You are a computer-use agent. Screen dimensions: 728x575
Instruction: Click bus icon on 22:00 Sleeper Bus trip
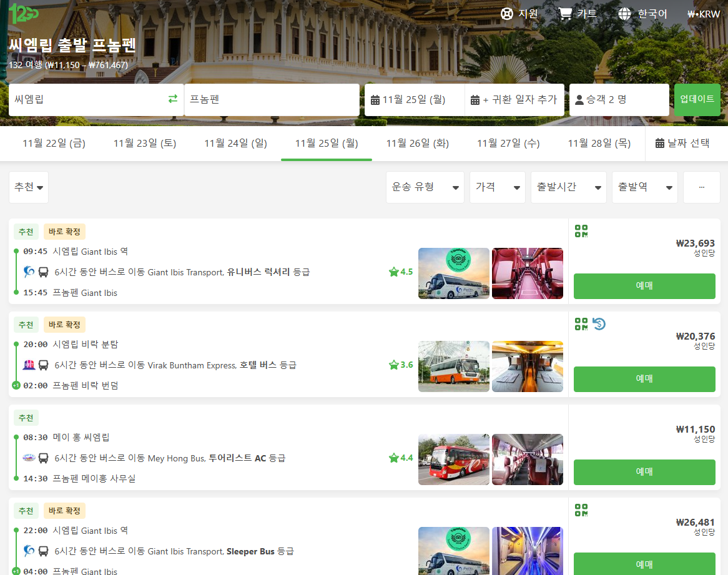pyautogui.click(x=43, y=551)
